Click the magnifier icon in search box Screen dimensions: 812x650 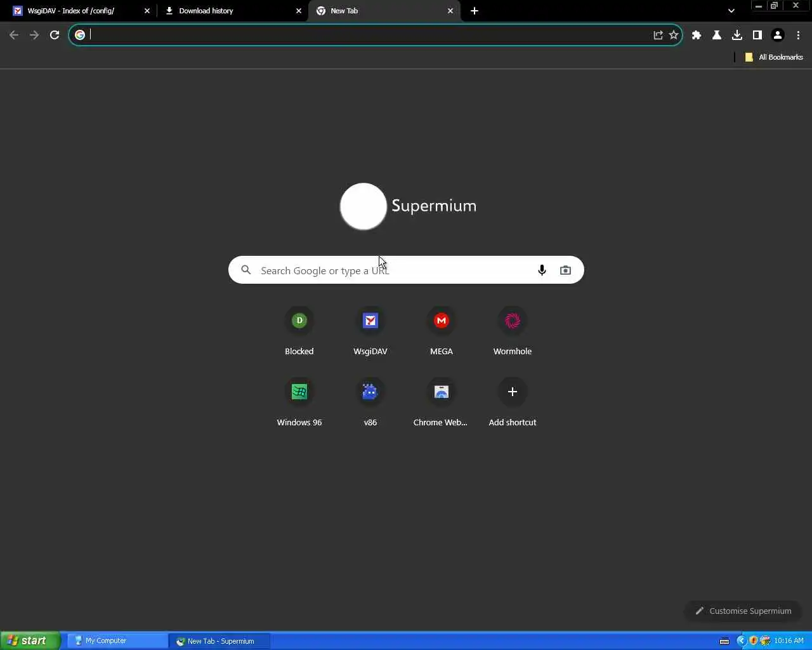click(246, 270)
